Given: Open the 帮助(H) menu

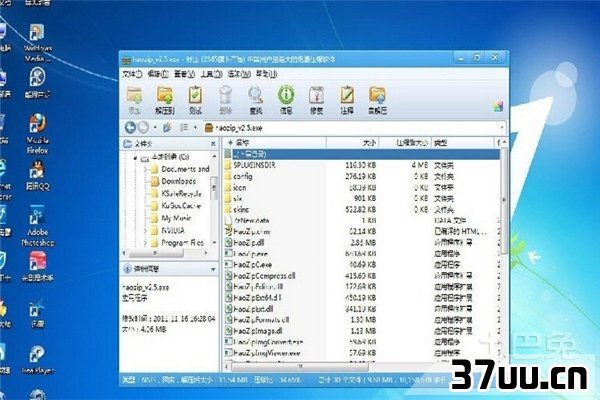Looking at the screenshot, I should coord(266,74).
